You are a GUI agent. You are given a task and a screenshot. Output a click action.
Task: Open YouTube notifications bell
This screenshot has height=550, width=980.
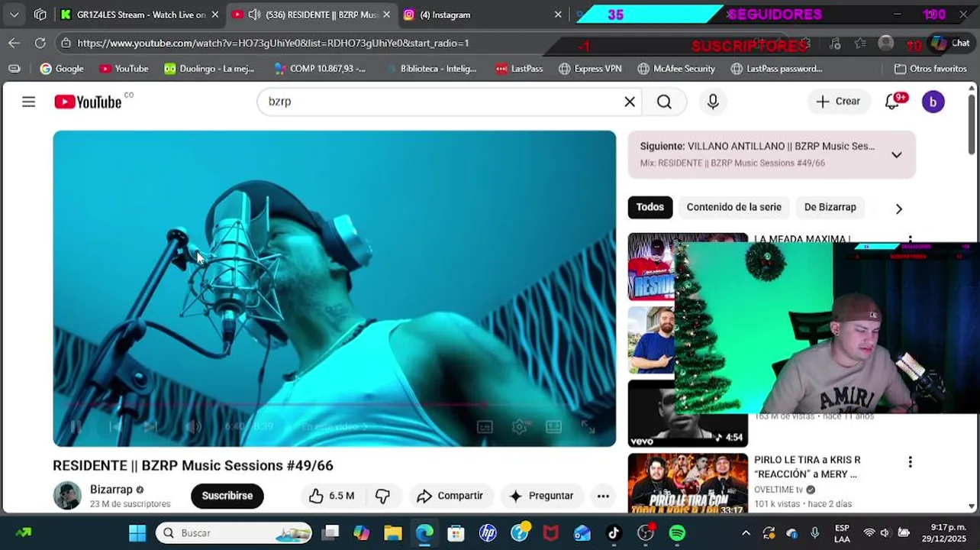click(x=892, y=102)
